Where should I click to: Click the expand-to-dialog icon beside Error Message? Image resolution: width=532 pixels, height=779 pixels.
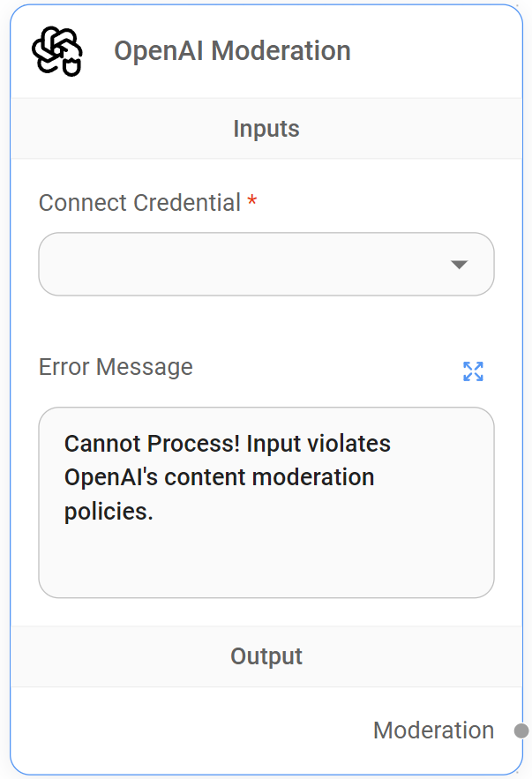coord(474,371)
